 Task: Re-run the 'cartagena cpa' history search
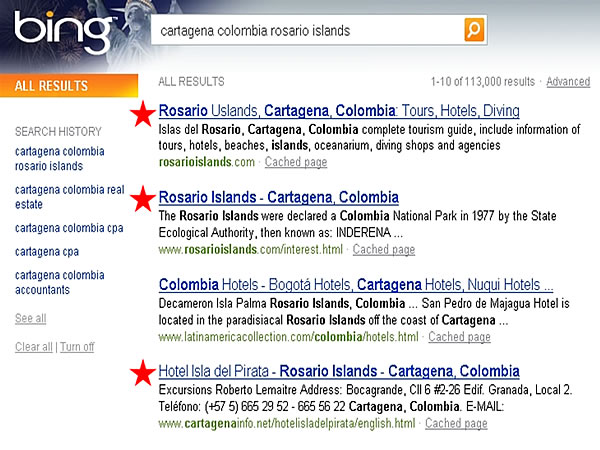46,251
